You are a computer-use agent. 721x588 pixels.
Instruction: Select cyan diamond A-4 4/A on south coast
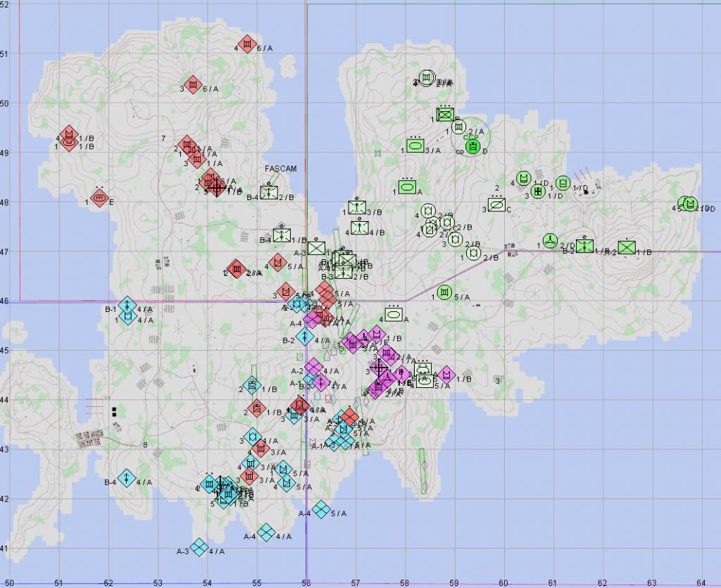click(x=266, y=532)
